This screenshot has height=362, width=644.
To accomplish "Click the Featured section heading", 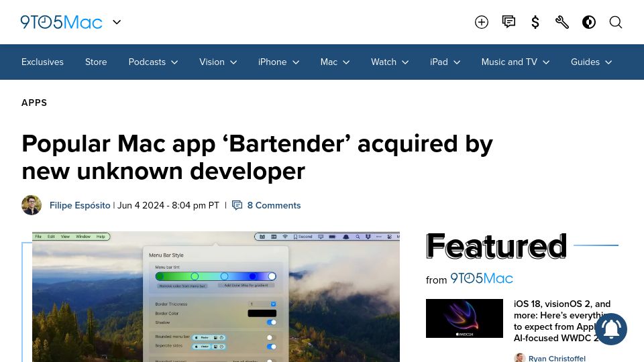I will (496, 246).
